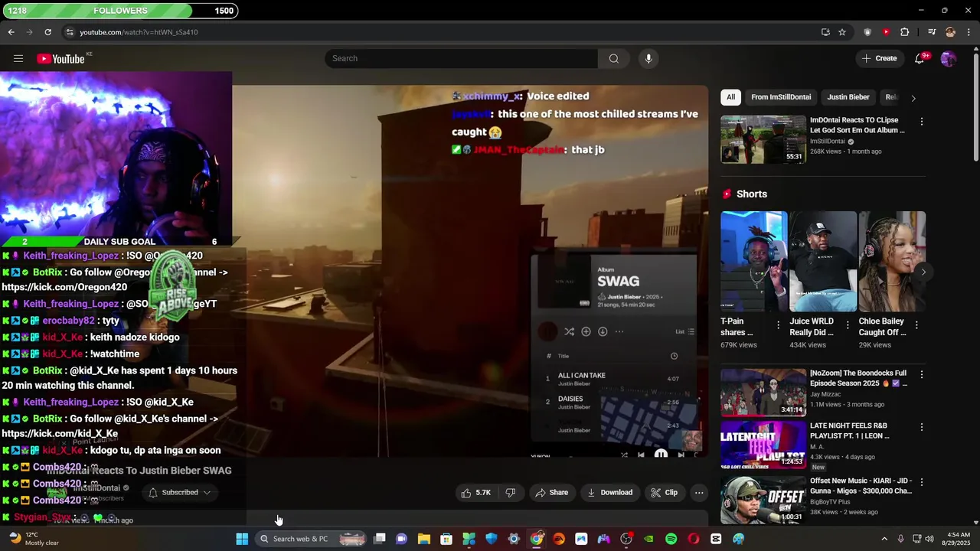
Task: Open the shield extension in the Chrome toolbar
Action: (x=867, y=32)
